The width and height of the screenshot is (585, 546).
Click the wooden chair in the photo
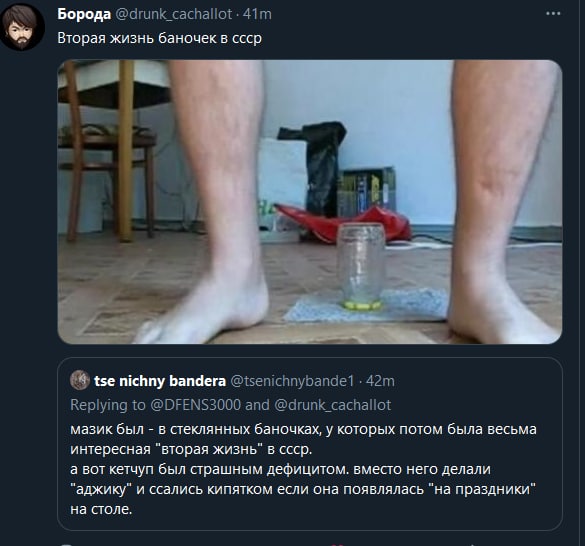107,151
